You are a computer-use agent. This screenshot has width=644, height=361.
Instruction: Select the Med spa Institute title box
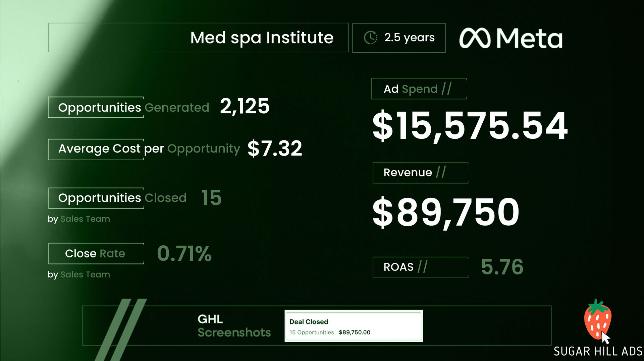(198, 38)
